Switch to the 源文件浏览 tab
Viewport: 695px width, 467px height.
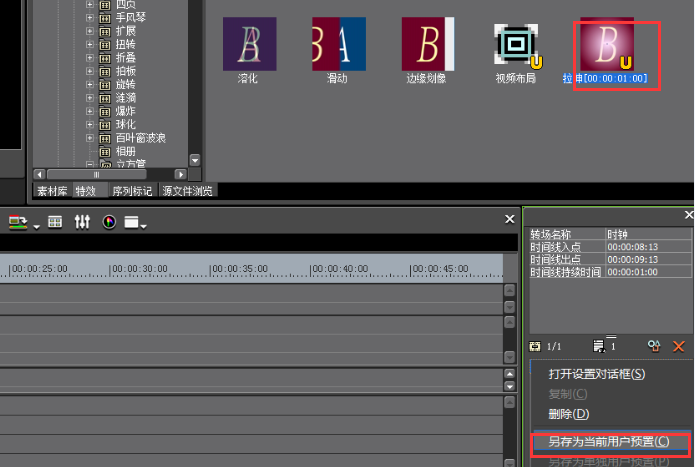(187, 191)
